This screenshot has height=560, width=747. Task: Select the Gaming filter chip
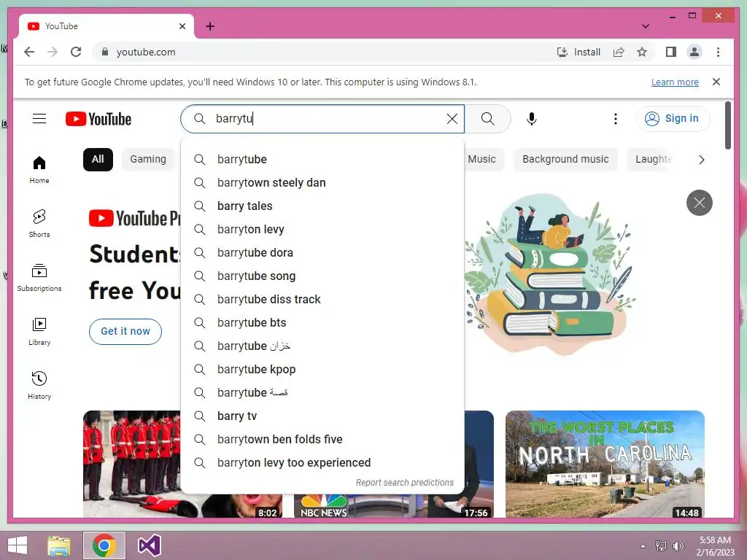point(148,159)
